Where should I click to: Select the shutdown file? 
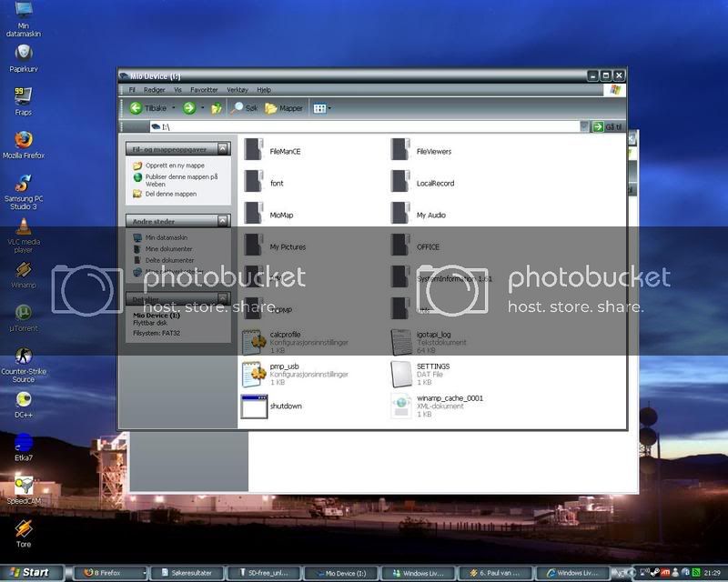coord(271,406)
